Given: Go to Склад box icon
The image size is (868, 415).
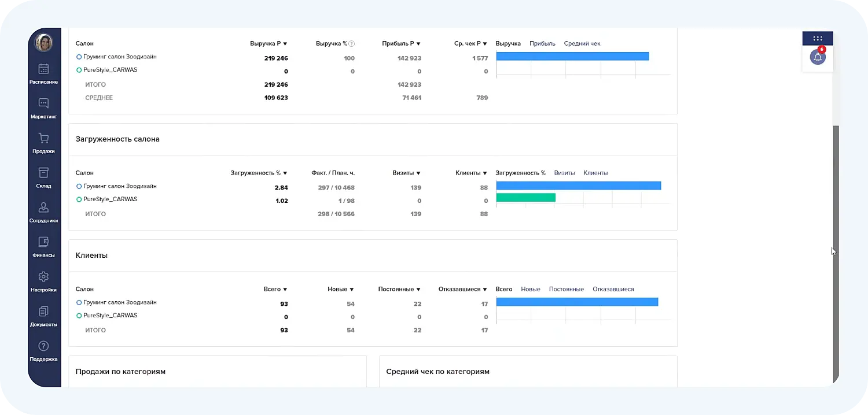Looking at the screenshot, I should pyautogui.click(x=44, y=173).
